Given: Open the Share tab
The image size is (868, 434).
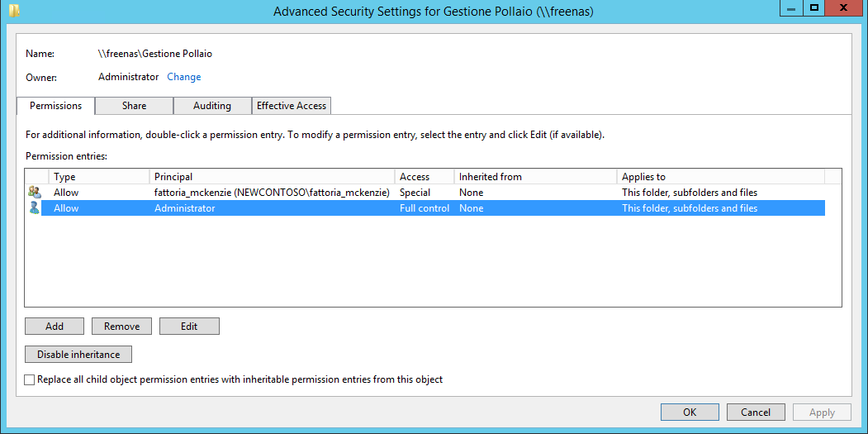Looking at the screenshot, I should (x=134, y=106).
